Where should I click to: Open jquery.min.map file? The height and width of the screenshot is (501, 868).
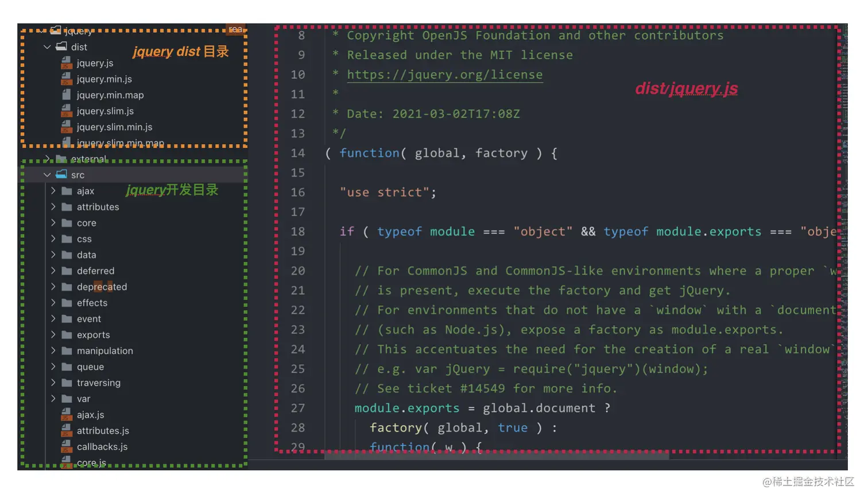[110, 95]
